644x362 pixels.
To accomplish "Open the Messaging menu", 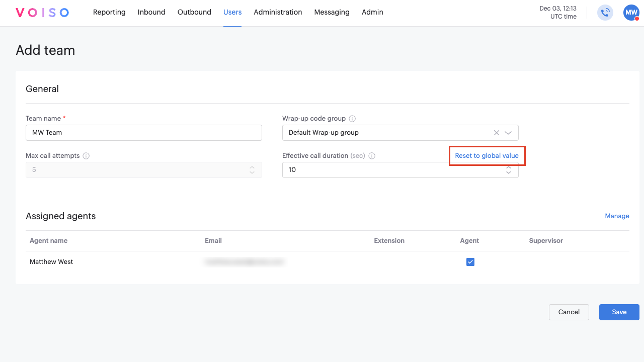I will click(332, 12).
